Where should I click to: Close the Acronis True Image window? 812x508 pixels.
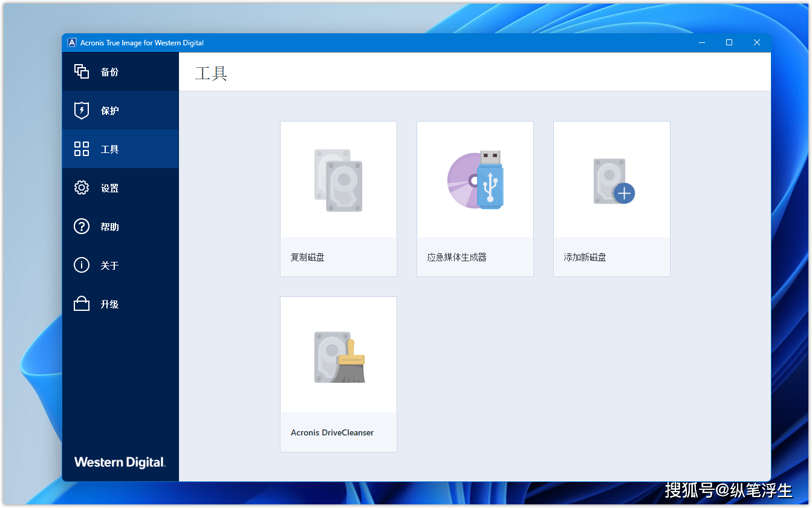pyautogui.click(x=757, y=42)
